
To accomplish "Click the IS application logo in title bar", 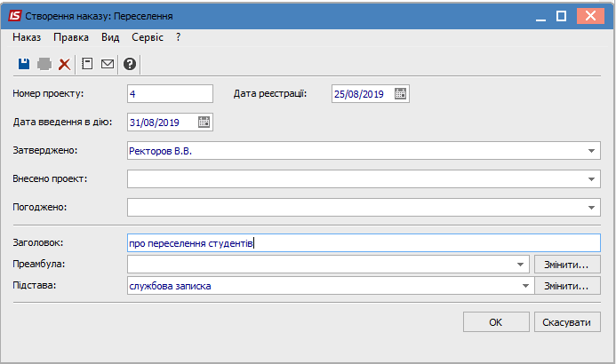I will coord(15,16).
